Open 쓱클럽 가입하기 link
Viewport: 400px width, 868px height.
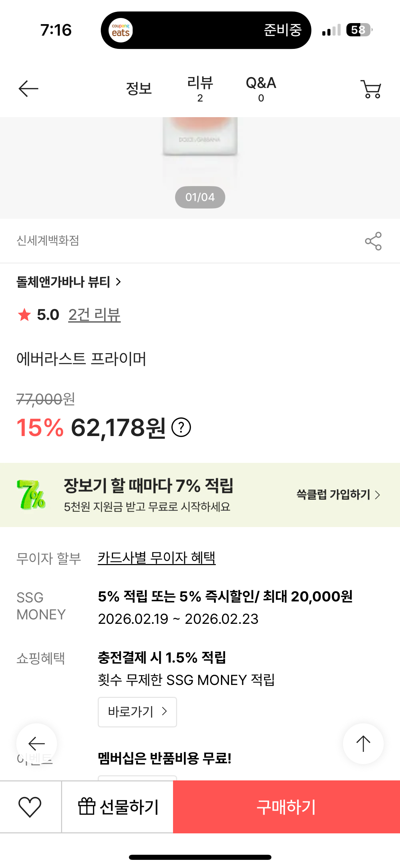[338, 495]
